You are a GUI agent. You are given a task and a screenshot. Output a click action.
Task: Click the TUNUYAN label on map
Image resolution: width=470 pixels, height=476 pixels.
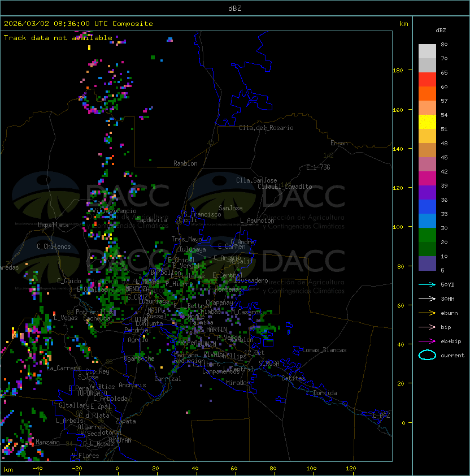click(119, 440)
